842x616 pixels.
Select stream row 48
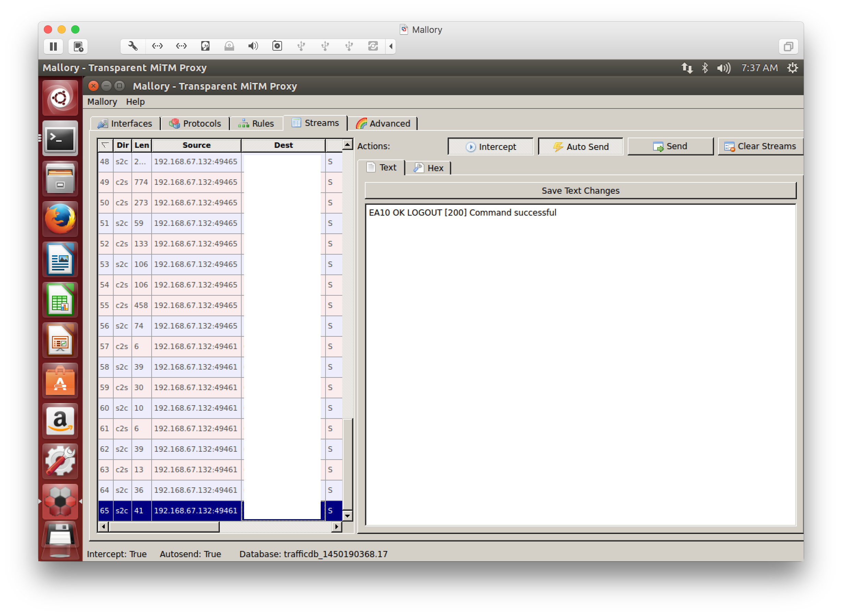[x=220, y=162]
